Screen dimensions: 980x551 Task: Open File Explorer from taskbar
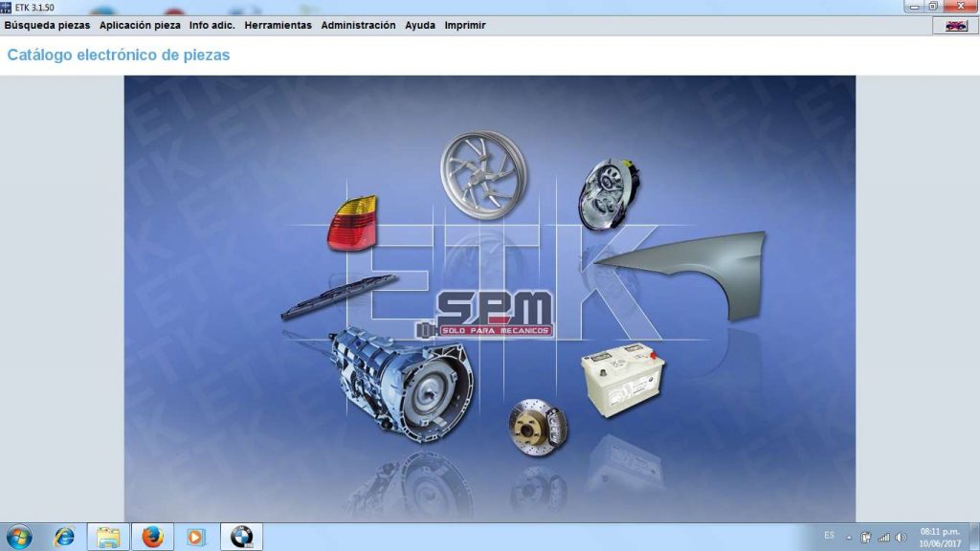pyautogui.click(x=108, y=538)
